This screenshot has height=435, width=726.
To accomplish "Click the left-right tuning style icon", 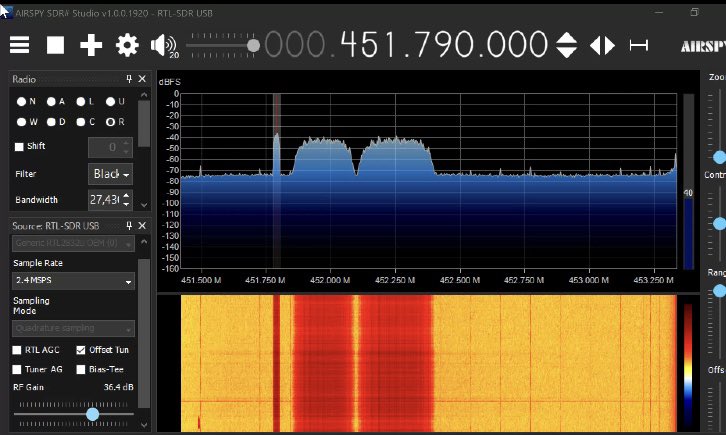I will (602, 45).
